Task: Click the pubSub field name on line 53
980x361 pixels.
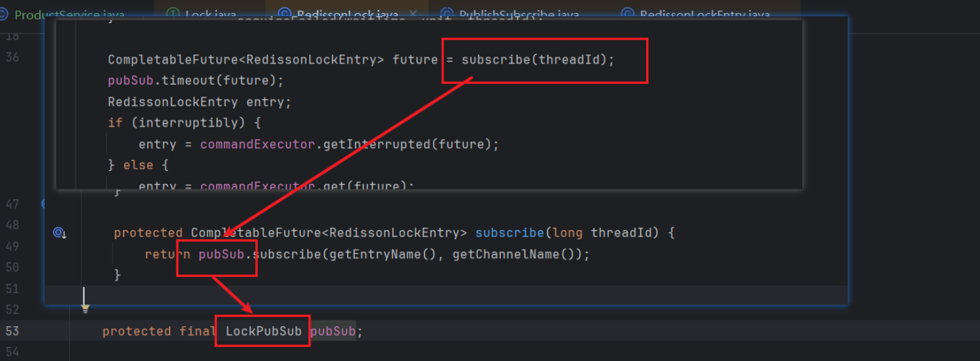Action: pyautogui.click(x=333, y=331)
